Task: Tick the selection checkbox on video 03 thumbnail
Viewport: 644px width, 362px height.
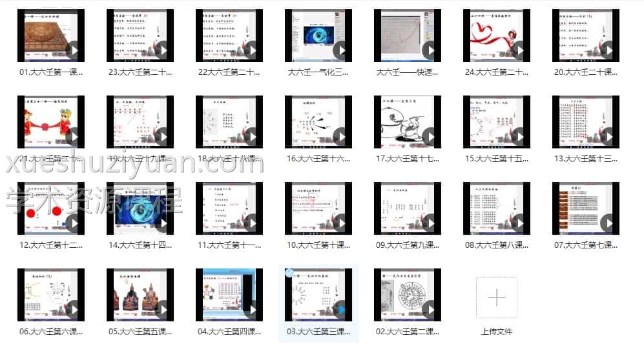Action: pyautogui.click(x=289, y=273)
